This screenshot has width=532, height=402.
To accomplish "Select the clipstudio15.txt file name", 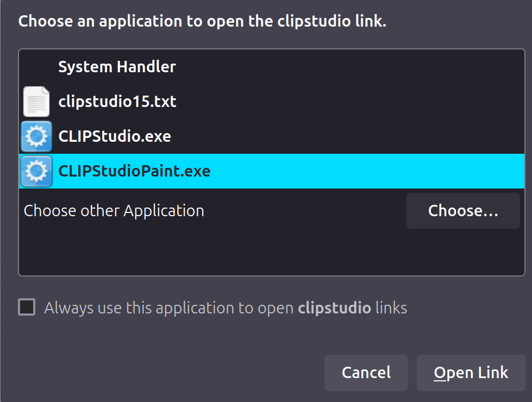I will coord(117,102).
